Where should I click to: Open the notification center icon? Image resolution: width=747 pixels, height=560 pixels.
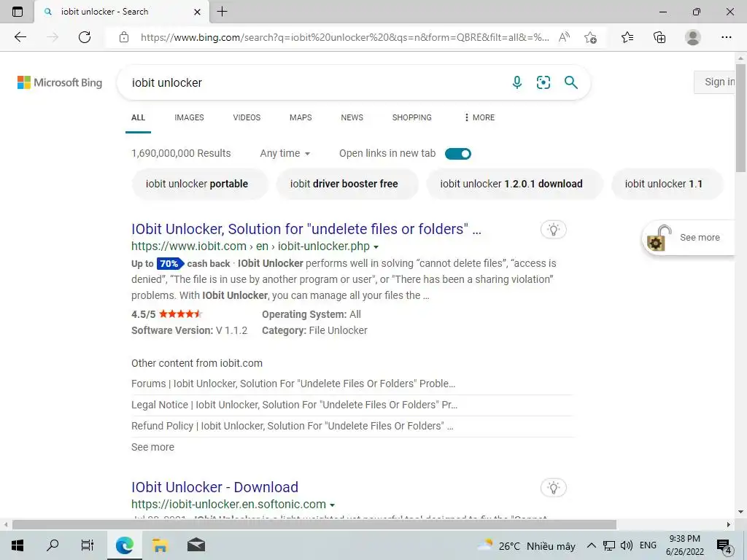coord(724,545)
